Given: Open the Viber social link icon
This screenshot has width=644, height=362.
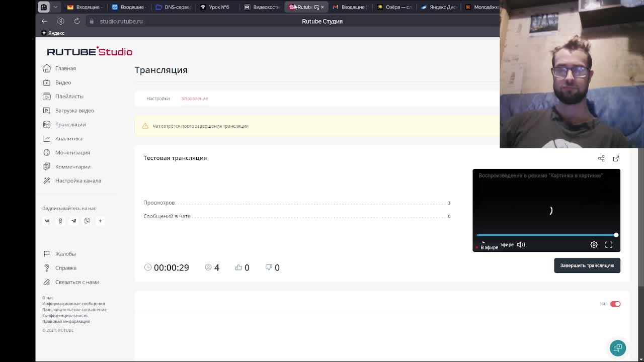Looking at the screenshot, I should [87, 221].
